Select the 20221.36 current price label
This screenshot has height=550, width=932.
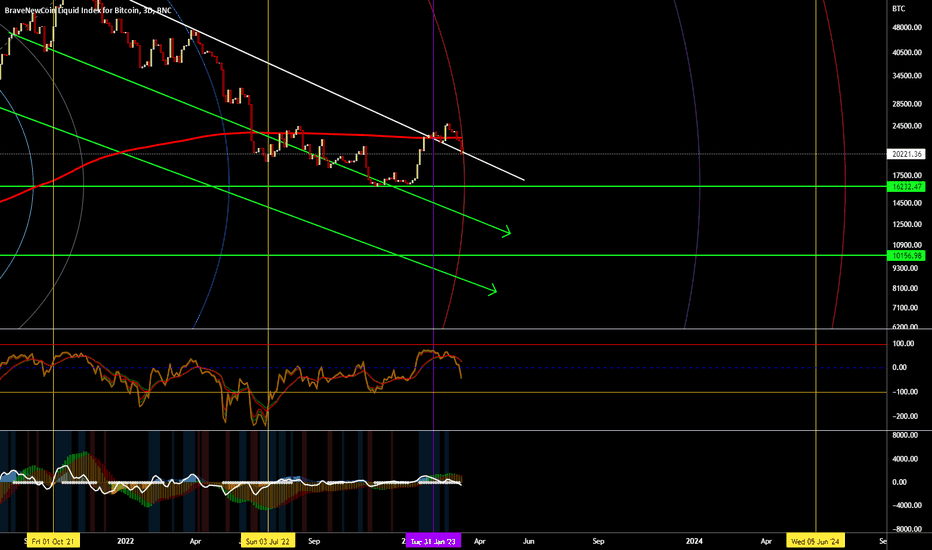[x=906, y=154]
